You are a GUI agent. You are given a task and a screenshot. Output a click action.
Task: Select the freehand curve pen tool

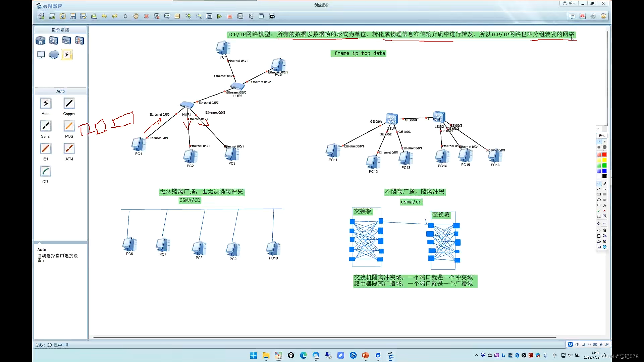[599, 184]
